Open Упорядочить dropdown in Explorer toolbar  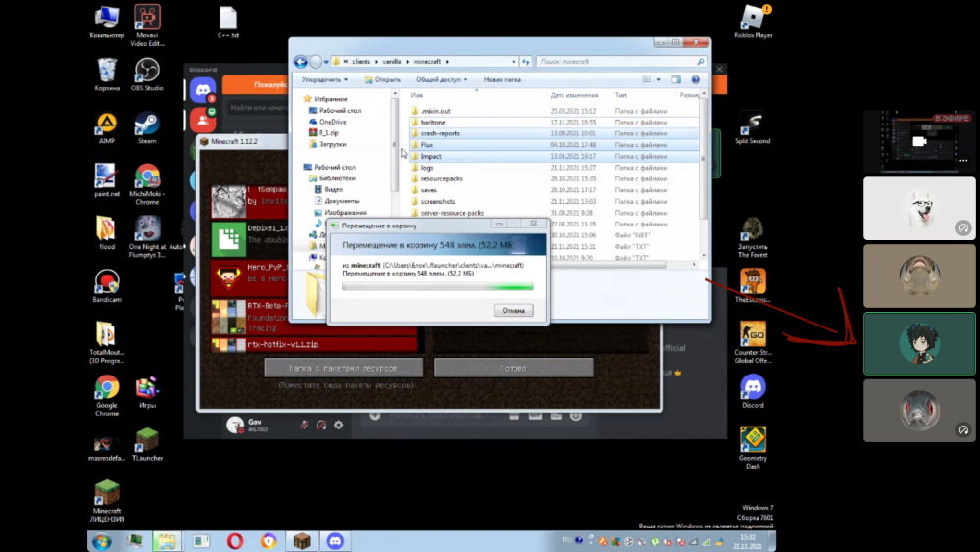click(x=324, y=80)
